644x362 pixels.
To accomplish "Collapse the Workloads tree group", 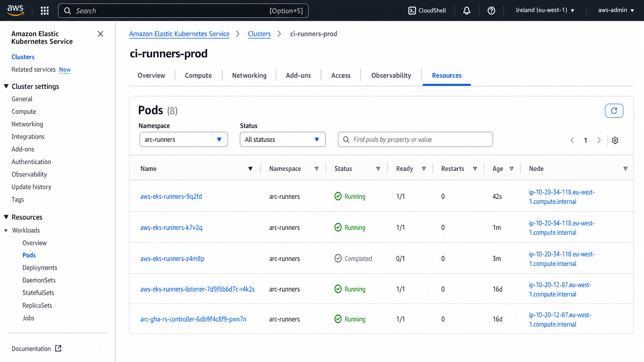I will click(6, 230).
